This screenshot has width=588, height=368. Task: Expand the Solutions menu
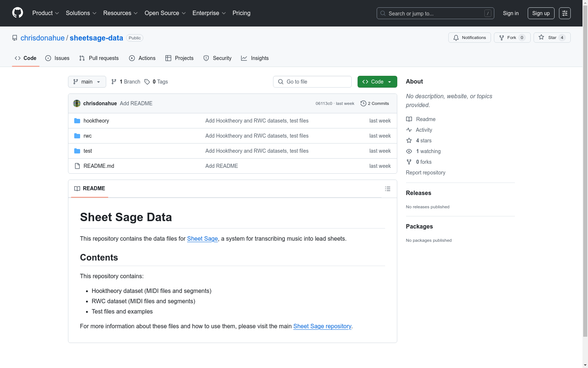click(x=81, y=13)
